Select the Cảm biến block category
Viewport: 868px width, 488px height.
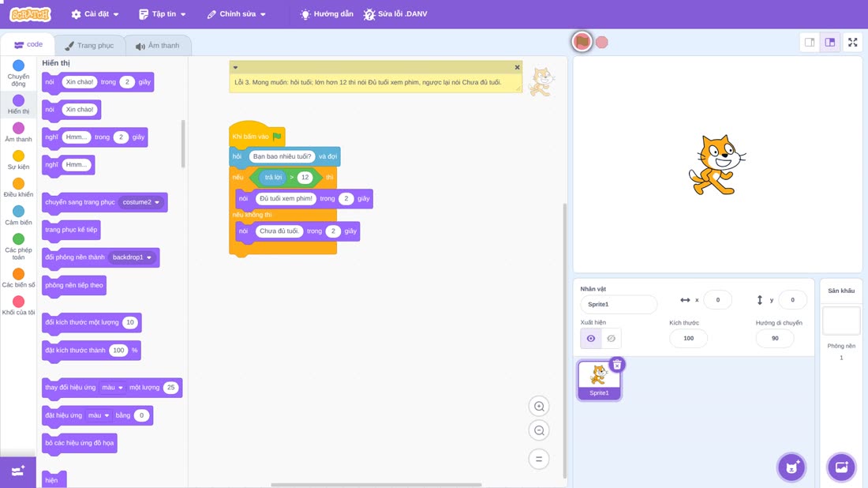point(18,216)
